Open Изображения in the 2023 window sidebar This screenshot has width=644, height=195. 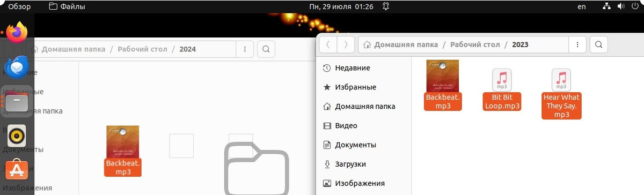(363, 183)
